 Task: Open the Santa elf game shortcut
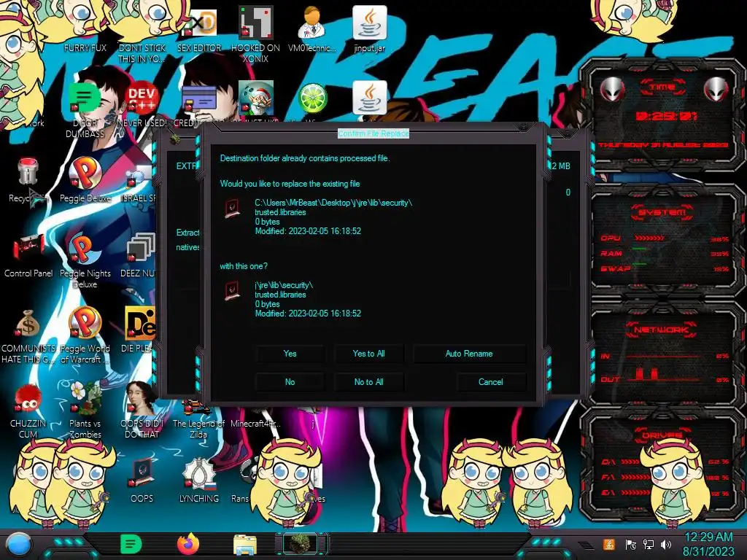[255, 98]
